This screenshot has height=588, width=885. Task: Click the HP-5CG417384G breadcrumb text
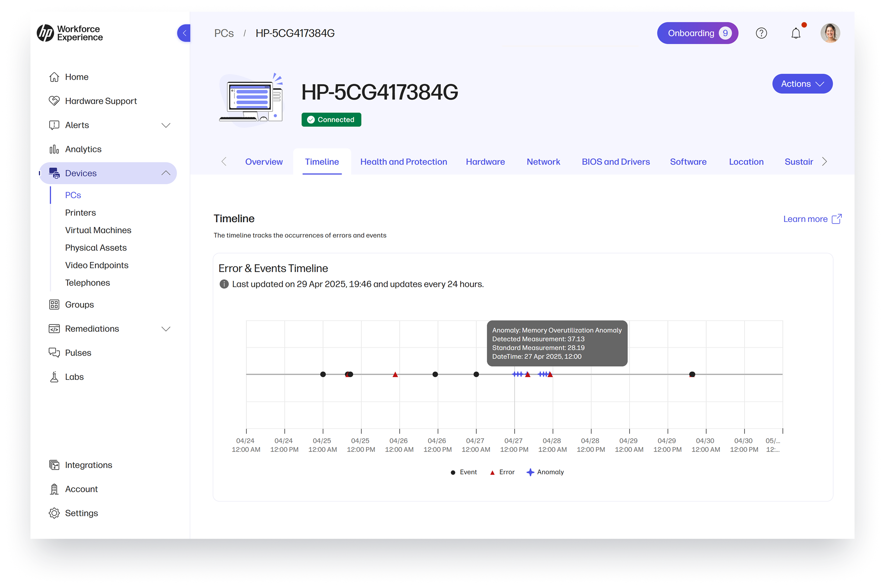(x=295, y=33)
